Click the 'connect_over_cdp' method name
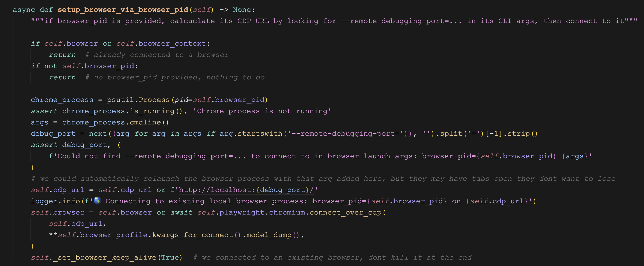The height and width of the screenshot is (266, 644). point(345,212)
